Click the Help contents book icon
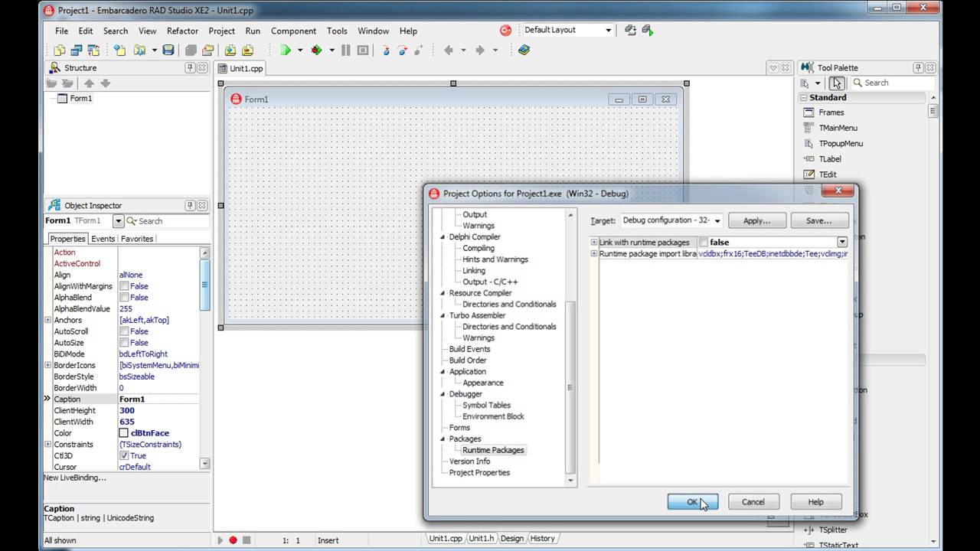This screenshot has width=980, height=551. click(x=524, y=50)
